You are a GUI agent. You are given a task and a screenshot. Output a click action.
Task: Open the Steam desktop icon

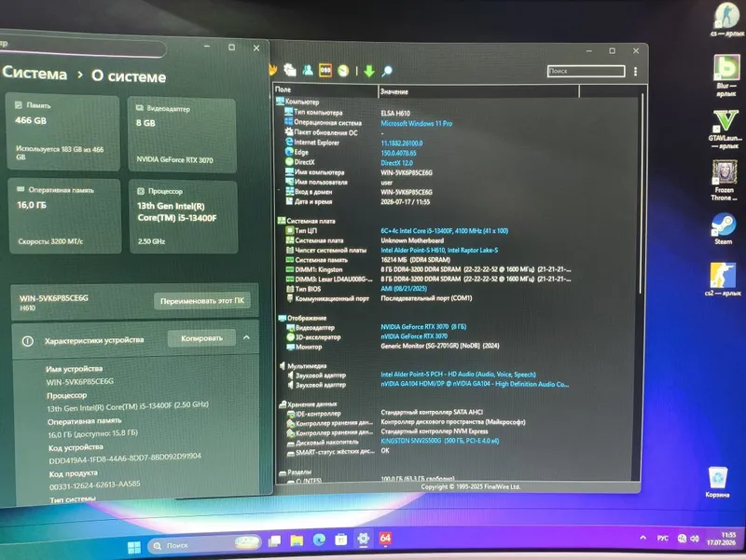click(x=724, y=228)
